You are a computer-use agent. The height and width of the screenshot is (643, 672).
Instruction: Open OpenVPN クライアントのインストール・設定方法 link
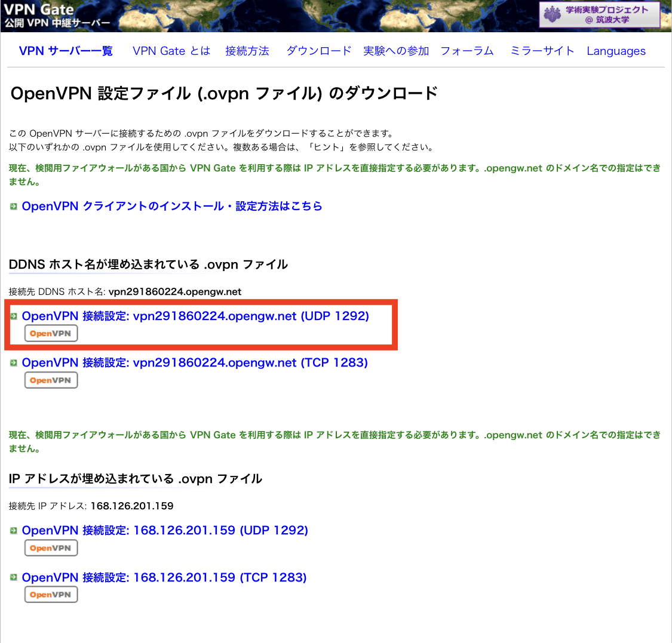pyautogui.click(x=172, y=206)
